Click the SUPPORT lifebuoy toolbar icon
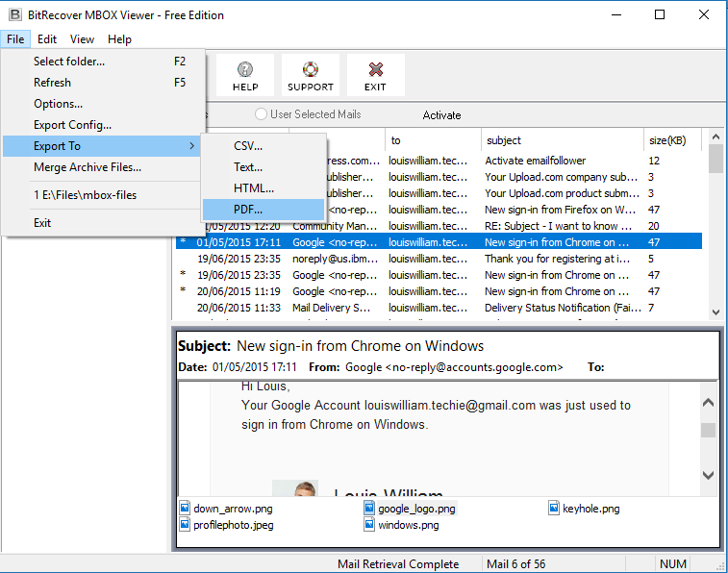 click(310, 75)
